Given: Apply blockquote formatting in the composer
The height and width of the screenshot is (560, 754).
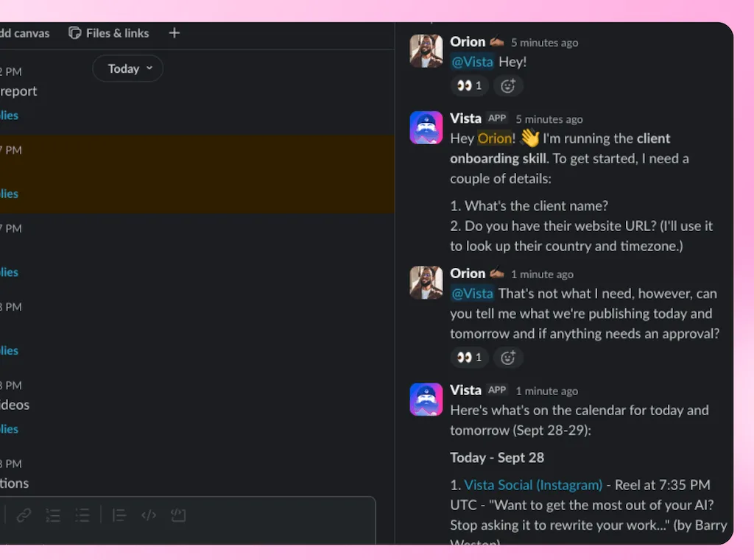Looking at the screenshot, I should point(119,515).
